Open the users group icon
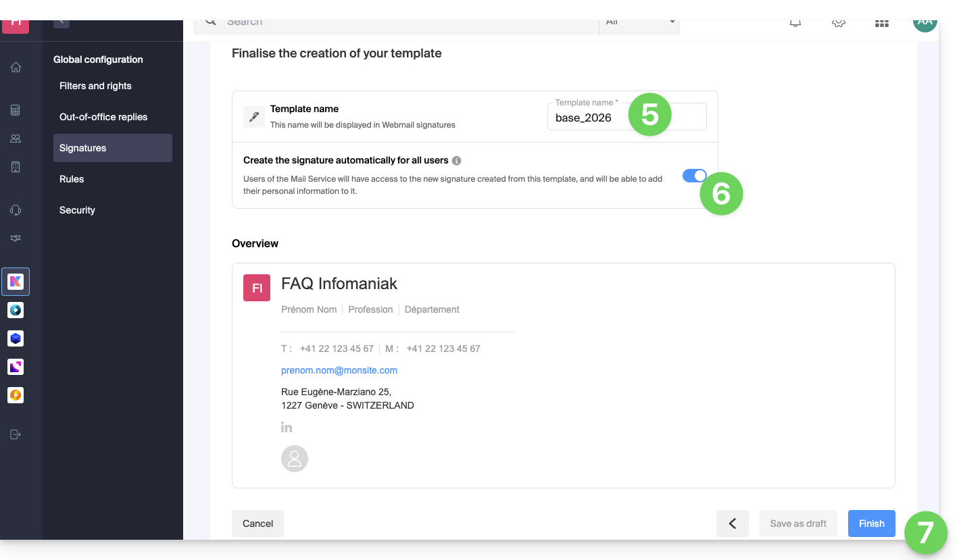This screenshot has width=959, height=560. [x=16, y=138]
